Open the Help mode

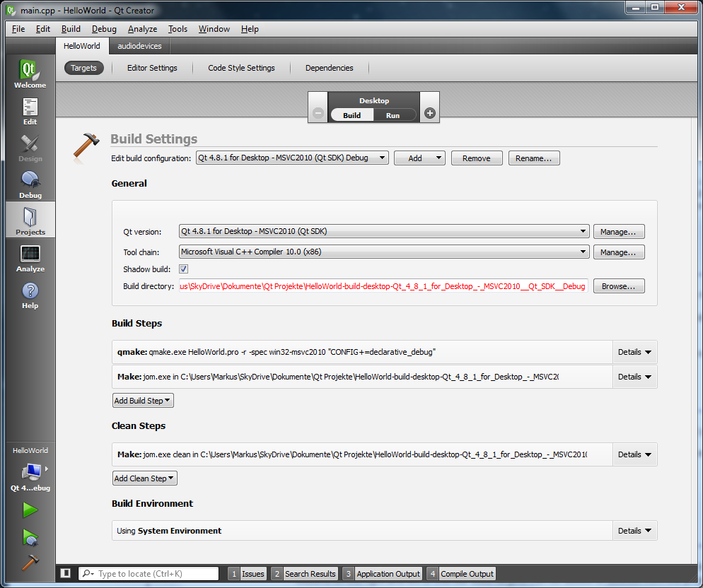(x=30, y=295)
